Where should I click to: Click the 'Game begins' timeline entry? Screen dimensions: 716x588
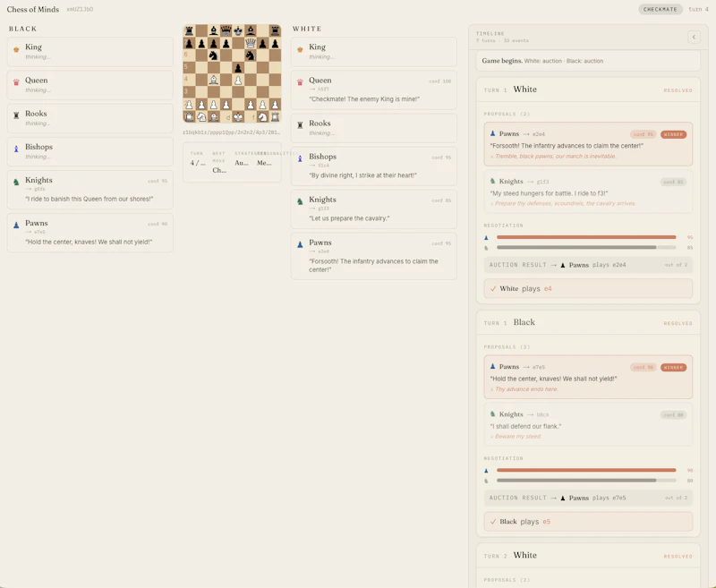point(588,61)
